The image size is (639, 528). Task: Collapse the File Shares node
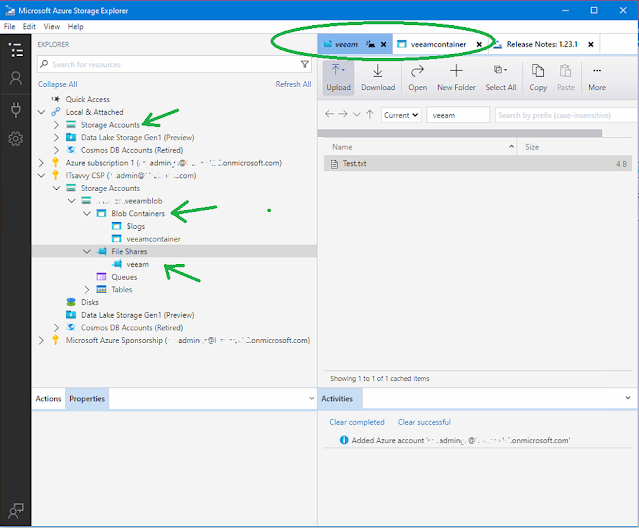pyautogui.click(x=87, y=251)
